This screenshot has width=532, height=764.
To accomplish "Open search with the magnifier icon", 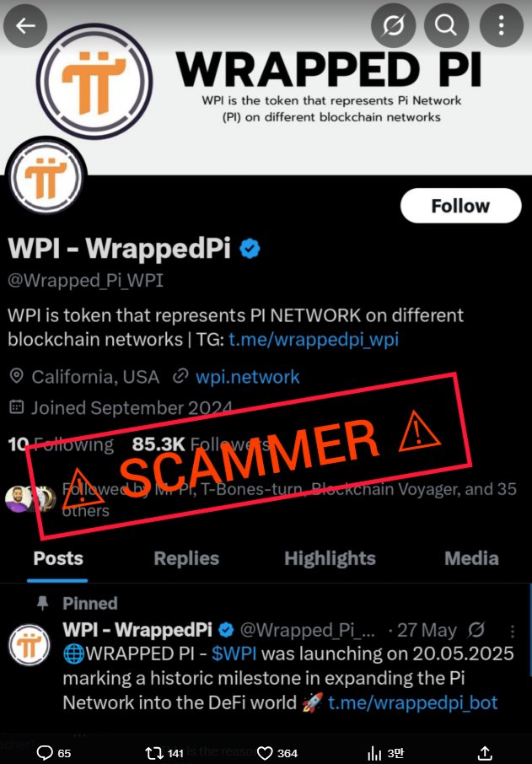I will (x=446, y=25).
